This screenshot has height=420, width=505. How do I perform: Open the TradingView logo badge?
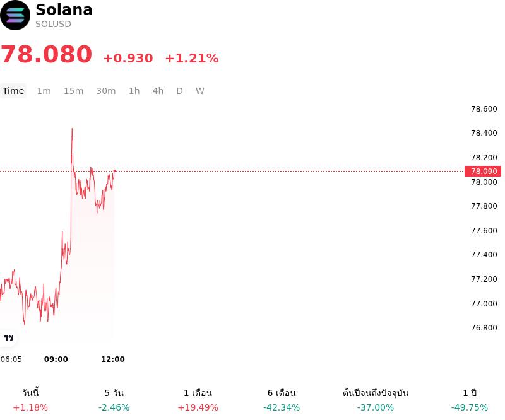8,338
